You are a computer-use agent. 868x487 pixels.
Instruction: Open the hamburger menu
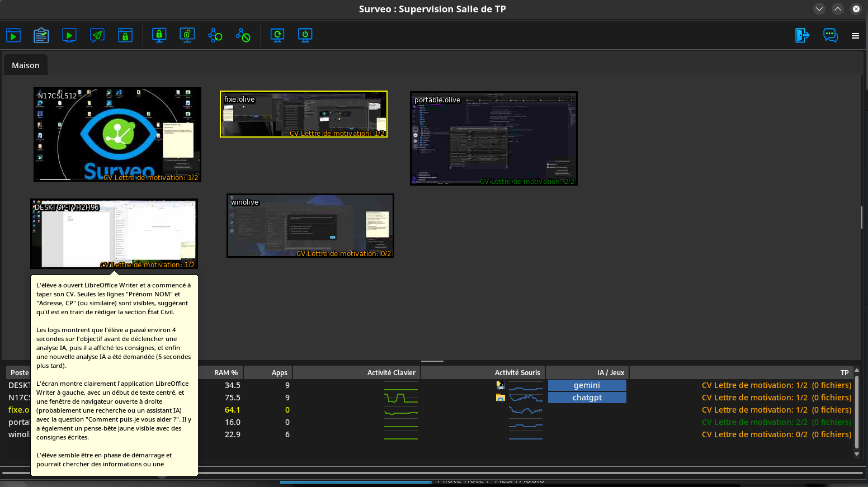coord(855,36)
